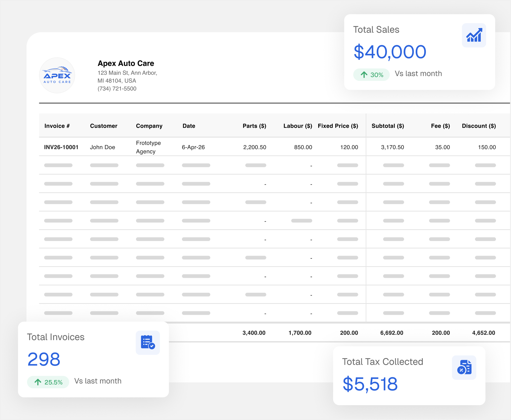Select the Date column header
Image resolution: width=511 pixels, height=420 pixels.
click(x=189, y=126)
